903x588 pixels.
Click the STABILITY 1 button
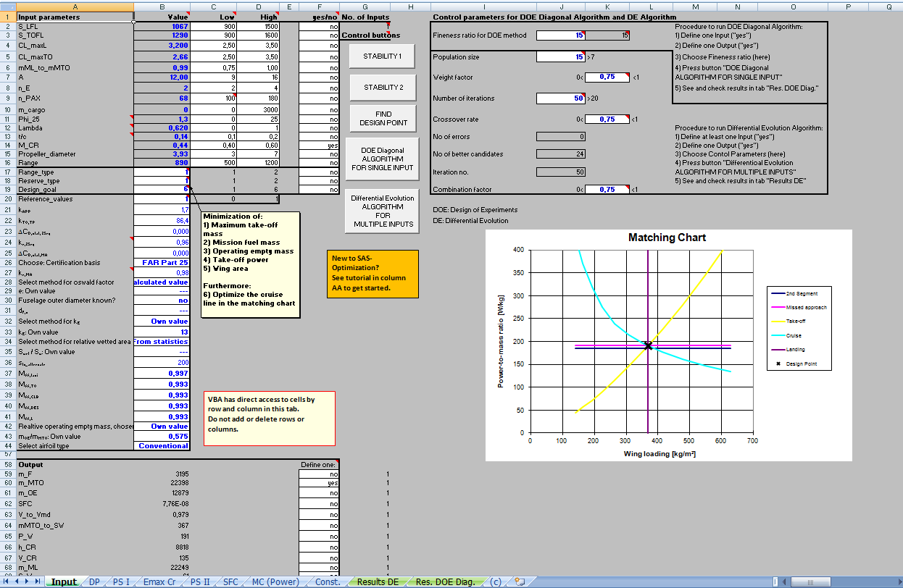point(383,56)
